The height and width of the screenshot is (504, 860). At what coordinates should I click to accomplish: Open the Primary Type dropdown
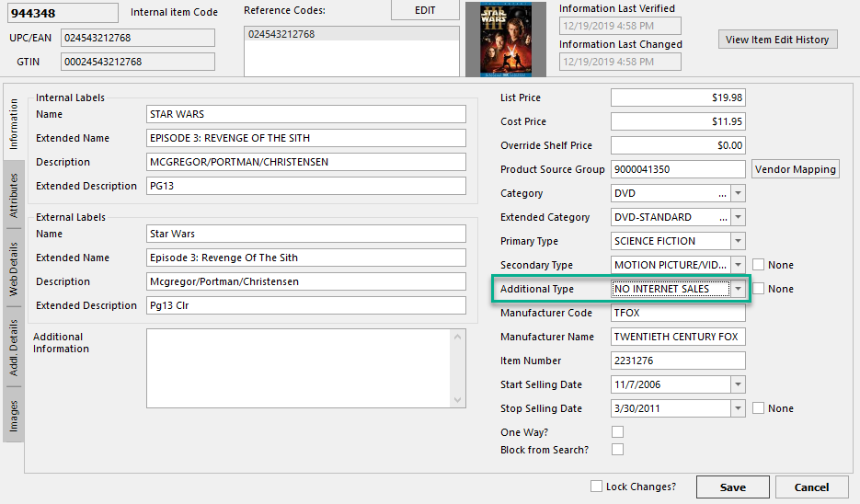[x=739, y=241]
